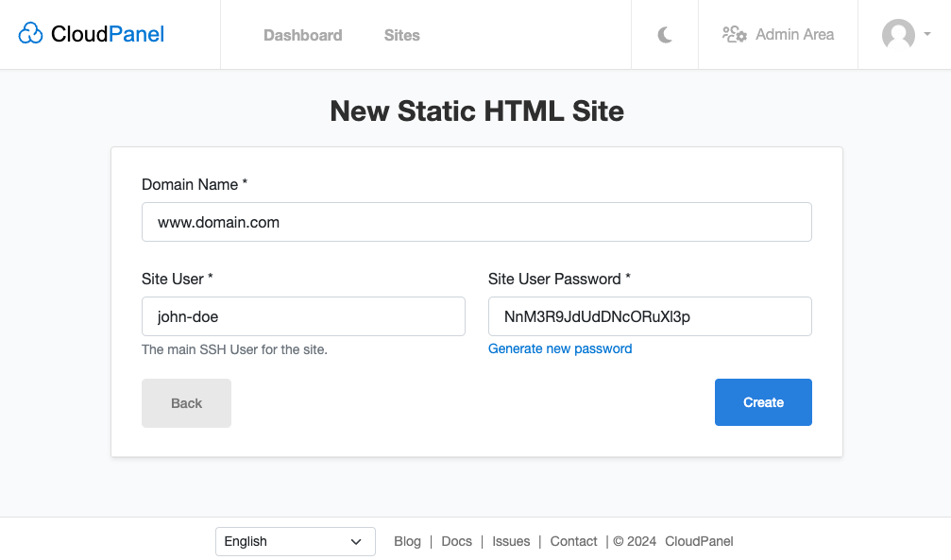This screenshot has width=951, height=560.
Task: Expand the user account dropdown caret
Action: 926,36
